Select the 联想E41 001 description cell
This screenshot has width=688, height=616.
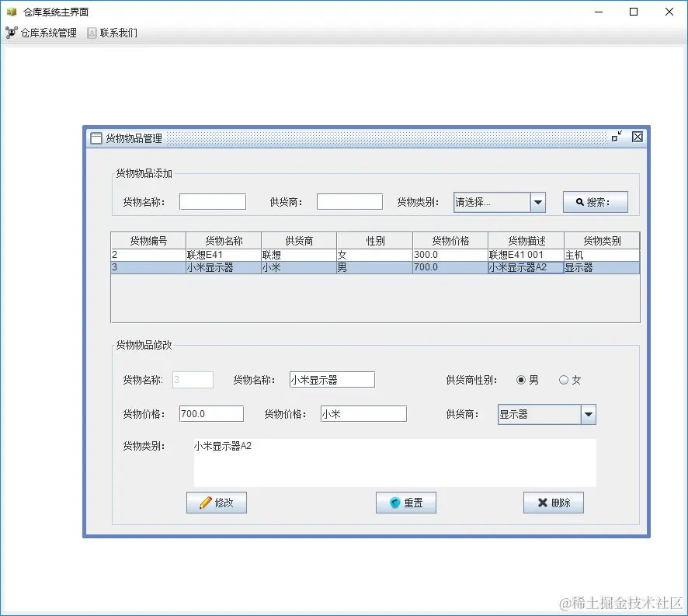[x=526, y=255]
